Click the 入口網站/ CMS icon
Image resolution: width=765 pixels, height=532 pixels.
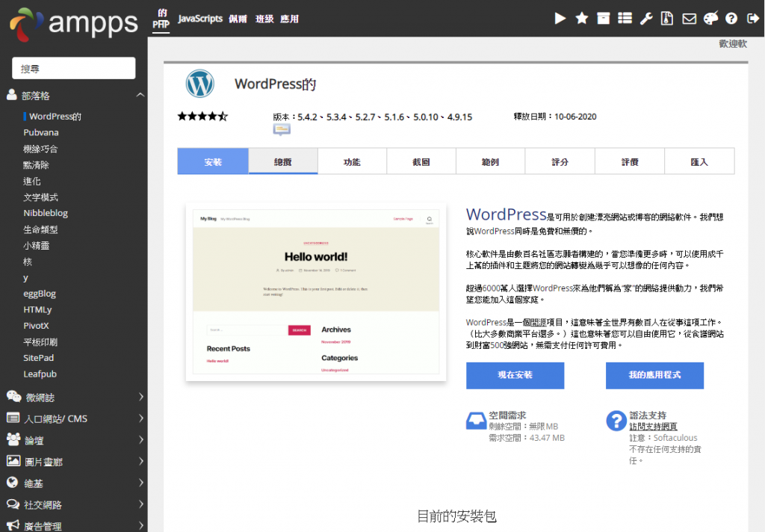[x=13, y=418]
